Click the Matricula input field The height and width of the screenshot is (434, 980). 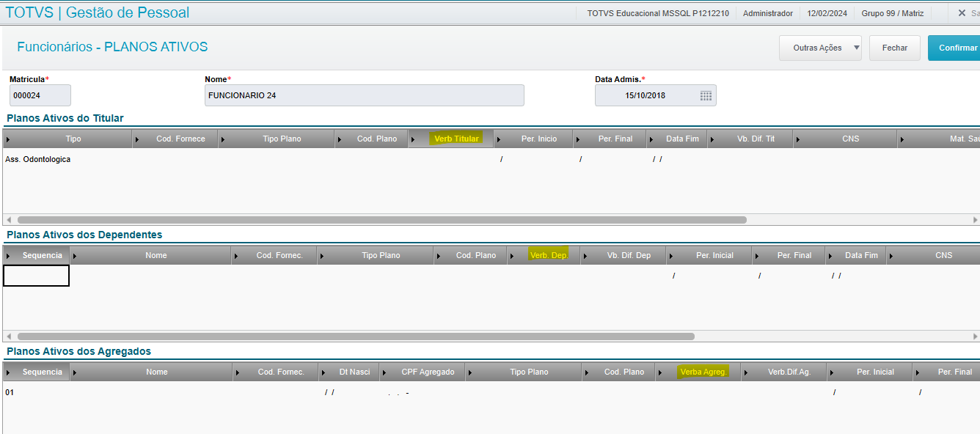pyautogui.click(x=40, y=95)
